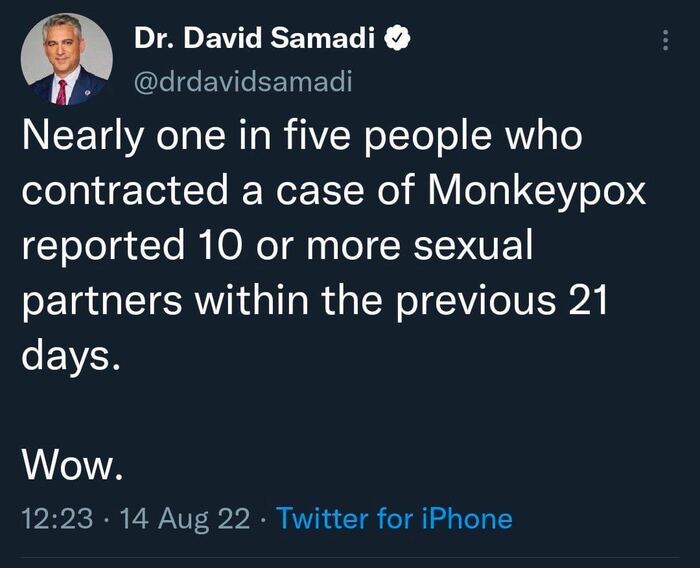Open the Twitter for iPhone source link
The height and width of the screenshot is (568, 700).
393,519
